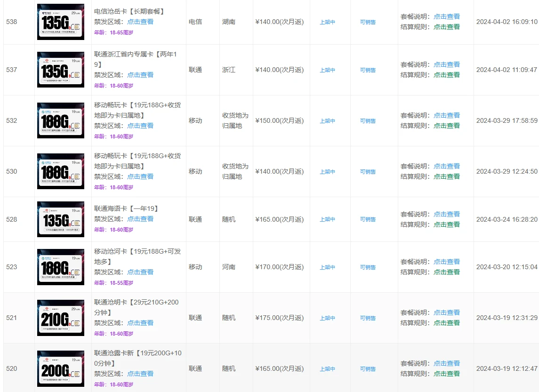Open the 135G card thumbnail in row 537
The width and height of the screenshot is (539, 392).
61,70
